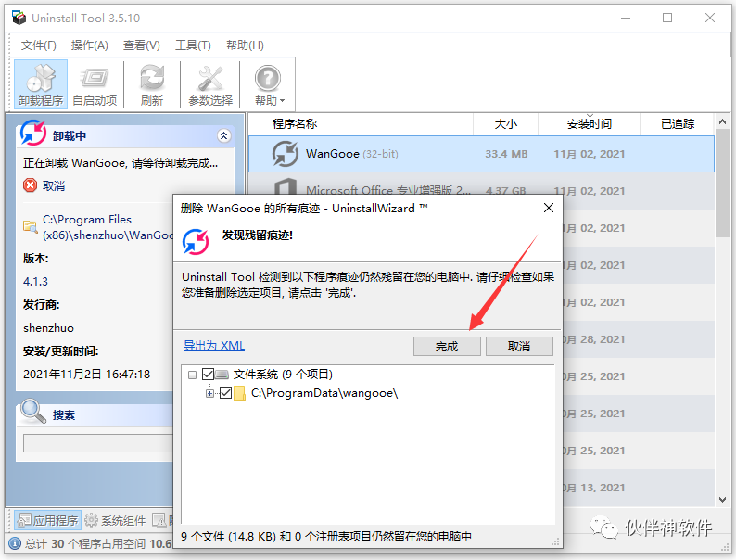
Task: Click the program list scrollbar down arrow
Action: click(x=722, y=500)
